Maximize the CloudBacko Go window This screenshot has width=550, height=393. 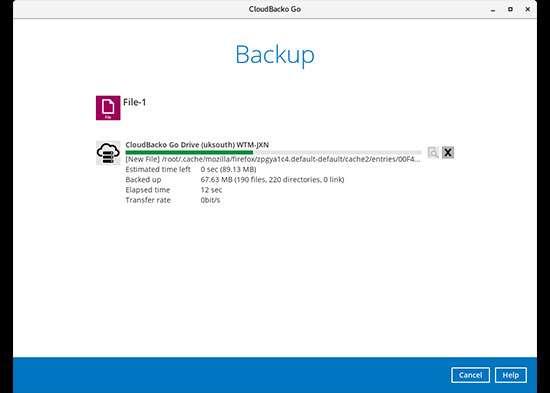510,9
